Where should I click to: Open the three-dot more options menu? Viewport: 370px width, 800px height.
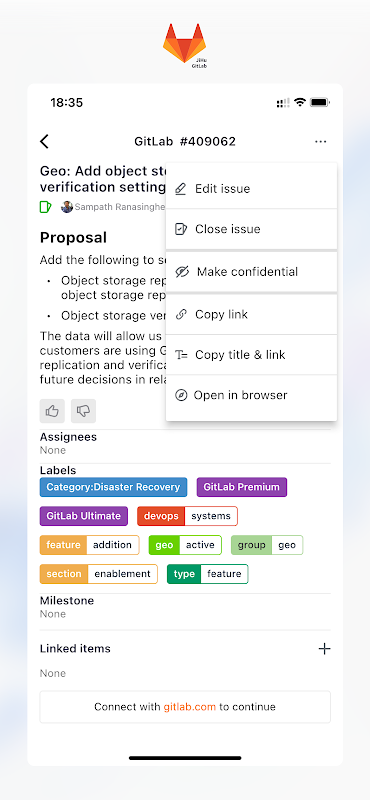click(320, 141)
